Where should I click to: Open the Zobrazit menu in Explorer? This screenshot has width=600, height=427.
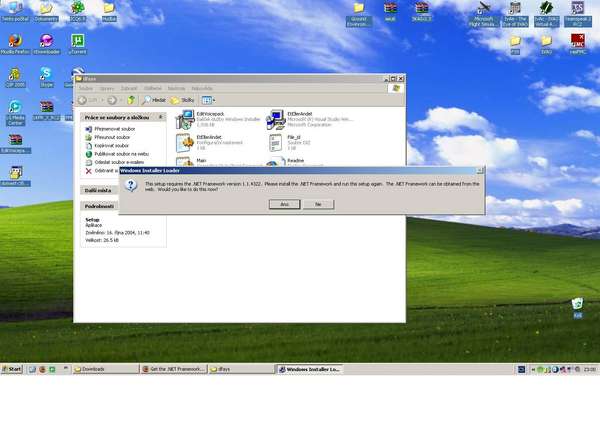coord(129,88)
